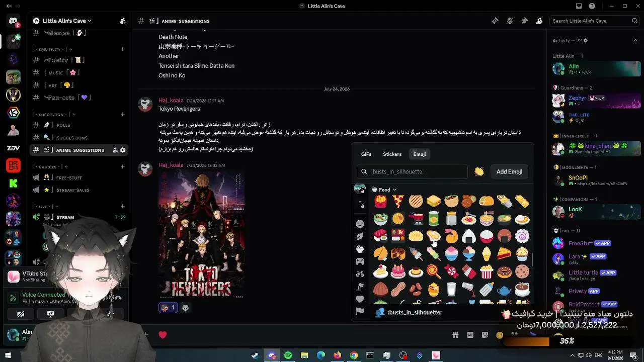The width and height of the screenshot is (644, 362).
Task: Jump to Activities emoji category
Action: tap(360, 261)
